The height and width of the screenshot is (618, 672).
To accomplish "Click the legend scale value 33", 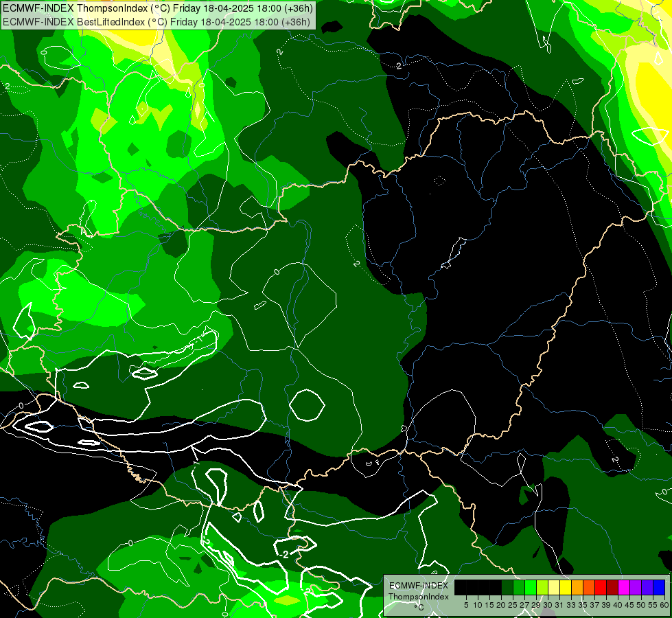I will click(x=571, y=605).
